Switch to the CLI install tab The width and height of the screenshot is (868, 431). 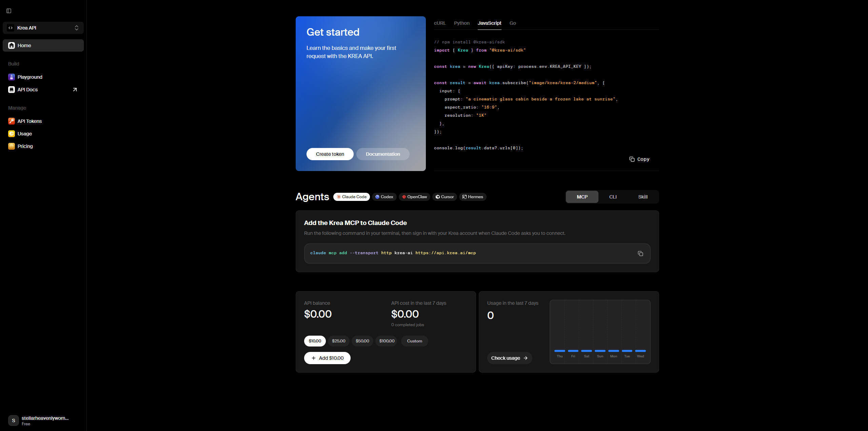(613, 197)
